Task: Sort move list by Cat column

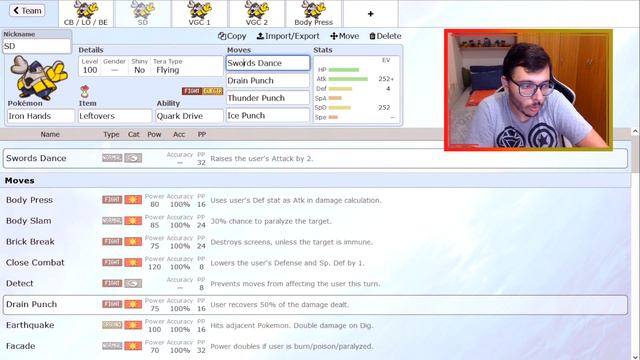Action: (x=133, y=134)
